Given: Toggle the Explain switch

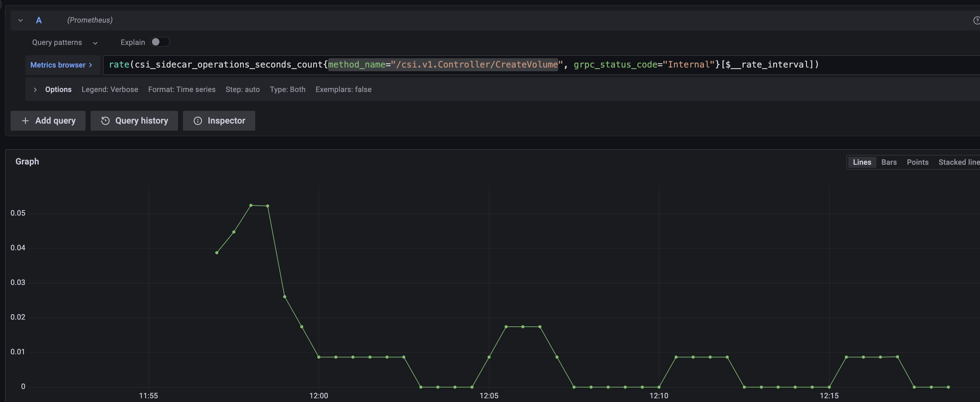Looking at the screenshot, I should [160, 42].
